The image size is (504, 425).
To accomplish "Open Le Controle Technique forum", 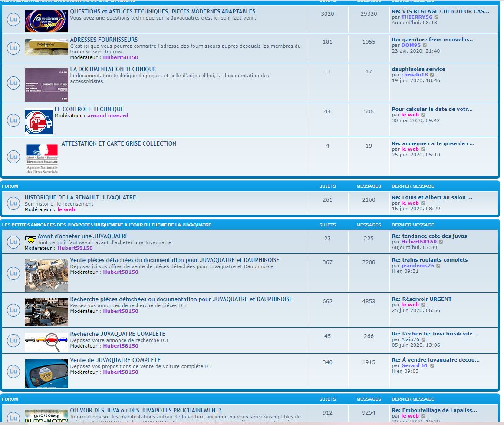I will tap(89, 110).
